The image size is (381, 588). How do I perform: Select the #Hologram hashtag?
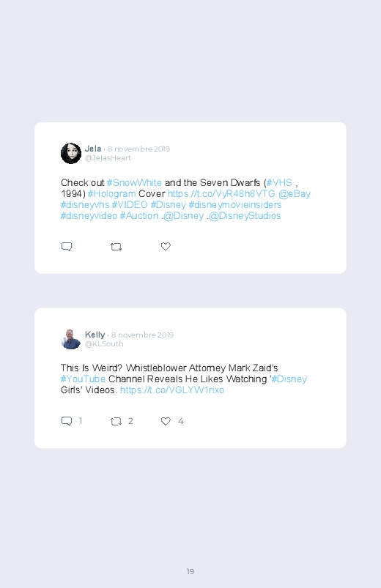[x=112, y=194]
